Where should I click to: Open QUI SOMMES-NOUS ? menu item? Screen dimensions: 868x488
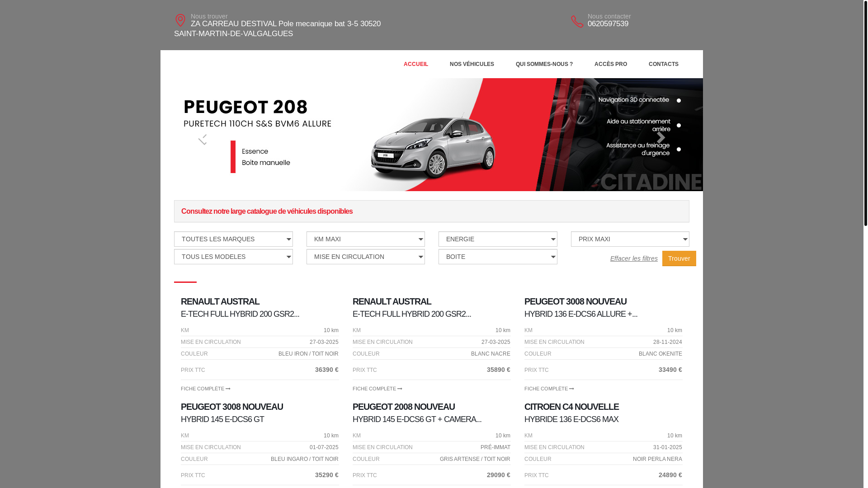(544, 64)
